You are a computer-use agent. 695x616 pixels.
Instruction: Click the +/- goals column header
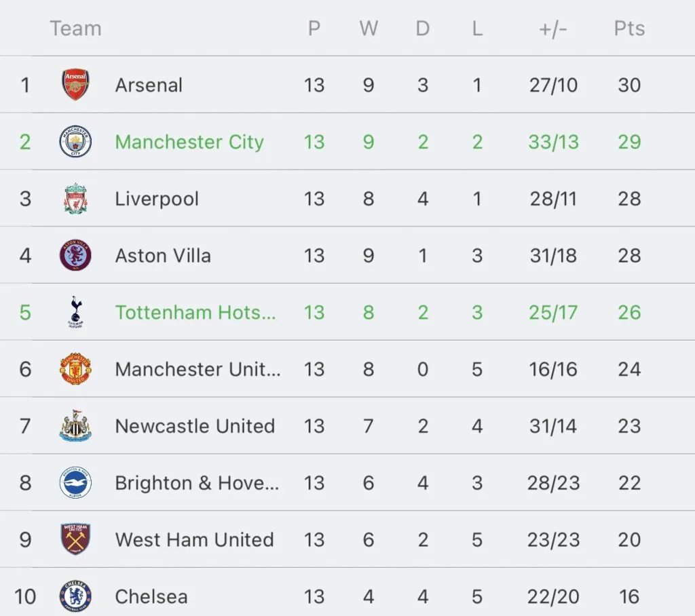[x=552, y=28]
